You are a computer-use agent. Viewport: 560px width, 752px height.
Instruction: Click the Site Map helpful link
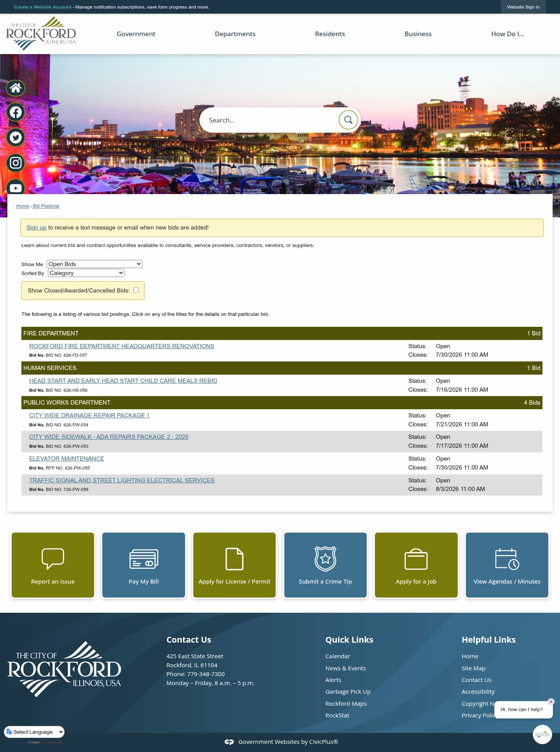coord(473,668)
